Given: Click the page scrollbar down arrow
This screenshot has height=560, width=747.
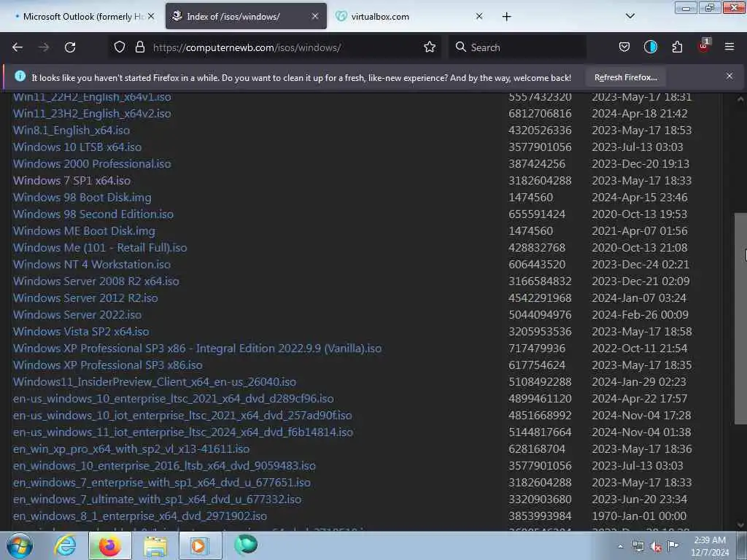Looking at the screenshot, I should coord(740,525).
